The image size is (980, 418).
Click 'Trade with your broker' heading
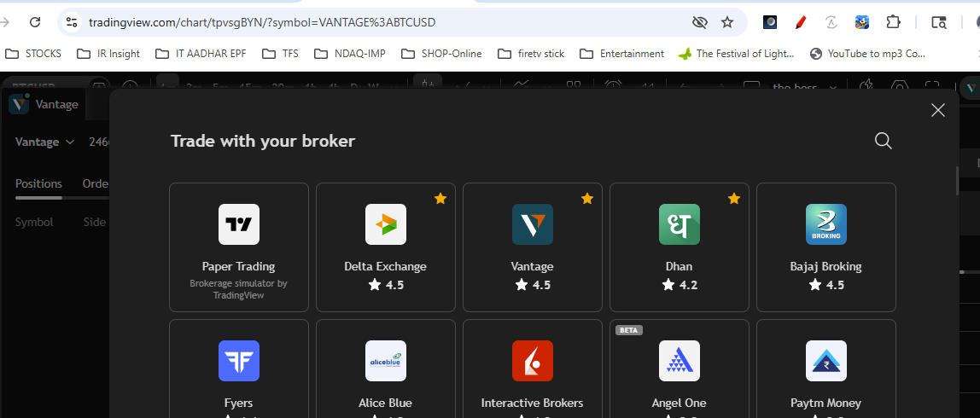[x=263, y=142]
